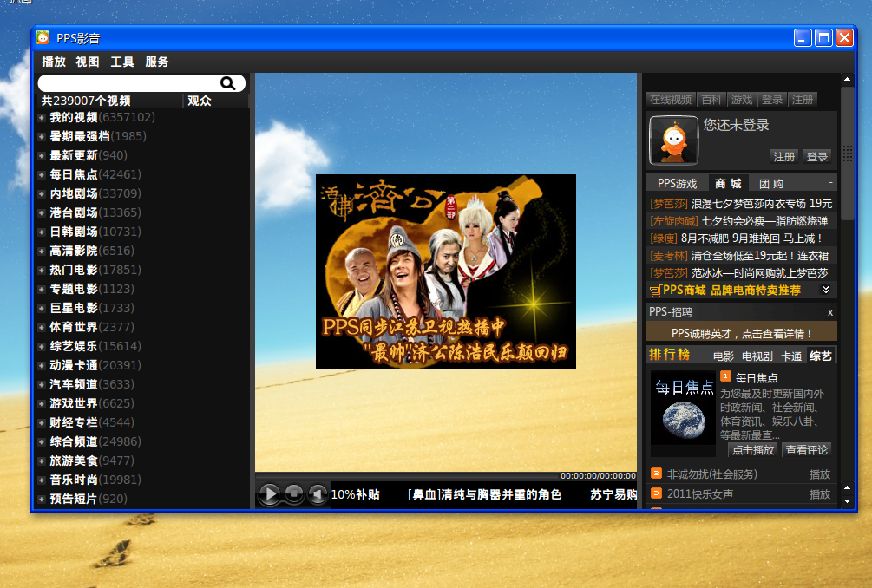Switch to the 游戏 tab
The width and height of the screenshot is (872, 588).
pyautogui.click(x=742, y=100)
